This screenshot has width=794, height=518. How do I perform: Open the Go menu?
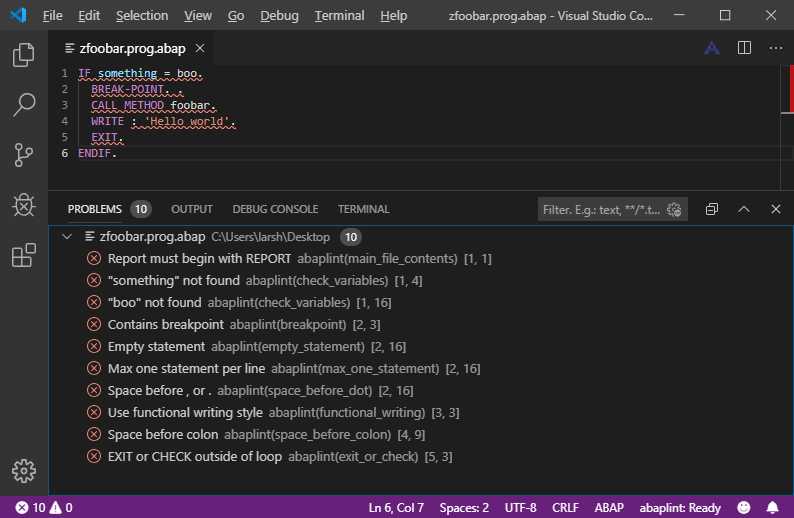tap(235, 16)
